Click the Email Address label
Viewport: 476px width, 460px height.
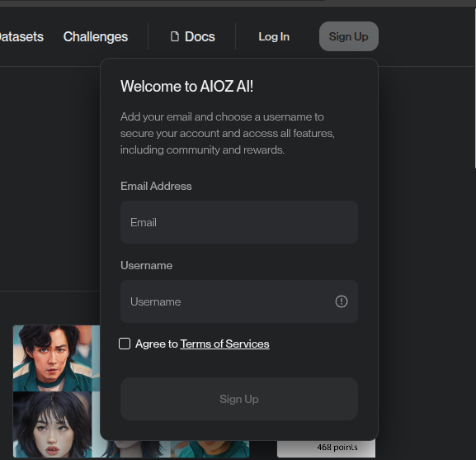click(x=156, y=186)
